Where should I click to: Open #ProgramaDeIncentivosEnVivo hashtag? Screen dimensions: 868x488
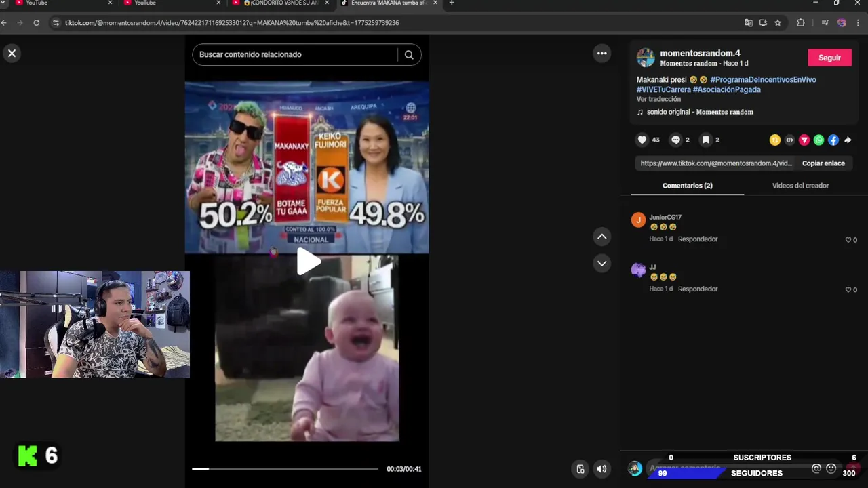click(x=763, y=80)
